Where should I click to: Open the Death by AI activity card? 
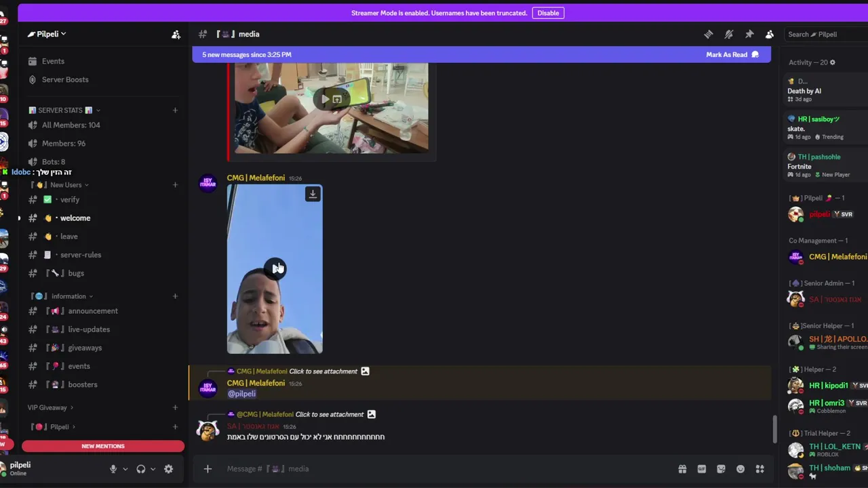click(826, 90)
